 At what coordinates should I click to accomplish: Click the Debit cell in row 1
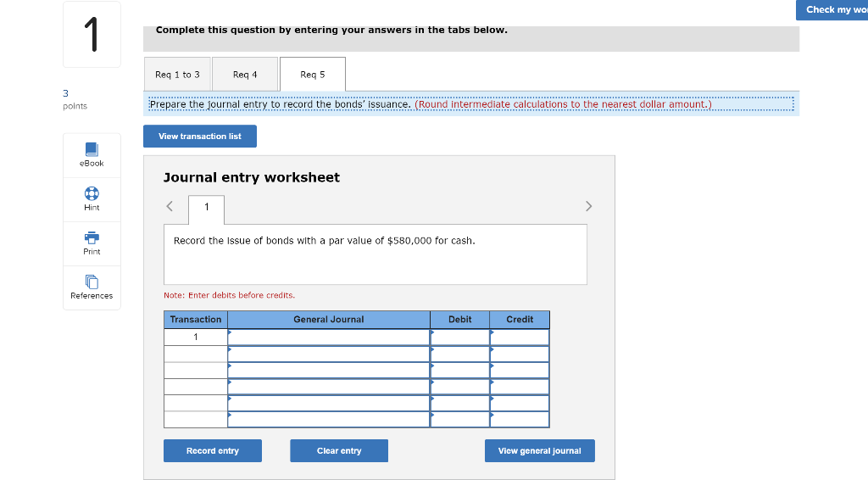(x=460, y=338)
